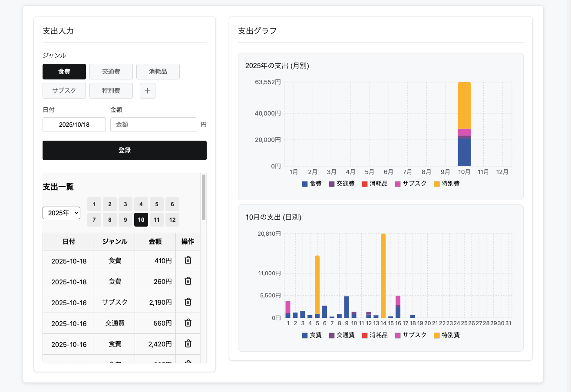Switch expense list to month 9
Viewport: 571px width, 392px height.
(x=125, y=220)
